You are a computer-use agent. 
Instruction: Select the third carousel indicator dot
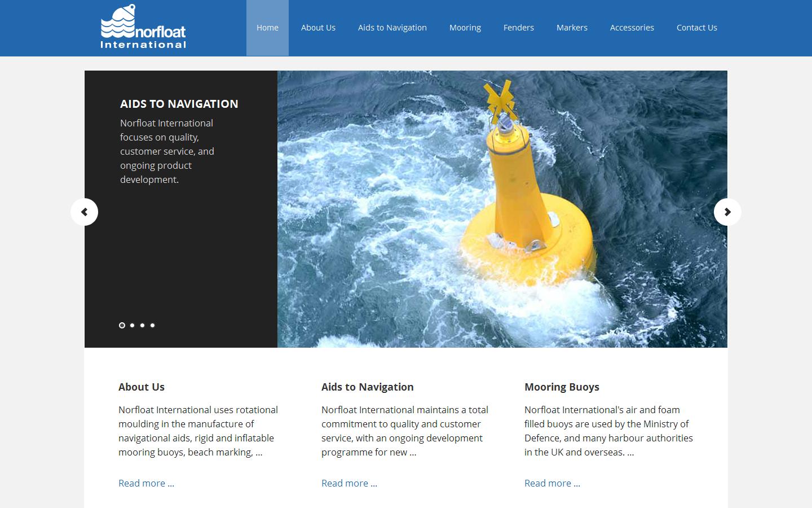[x=142, y=325]
